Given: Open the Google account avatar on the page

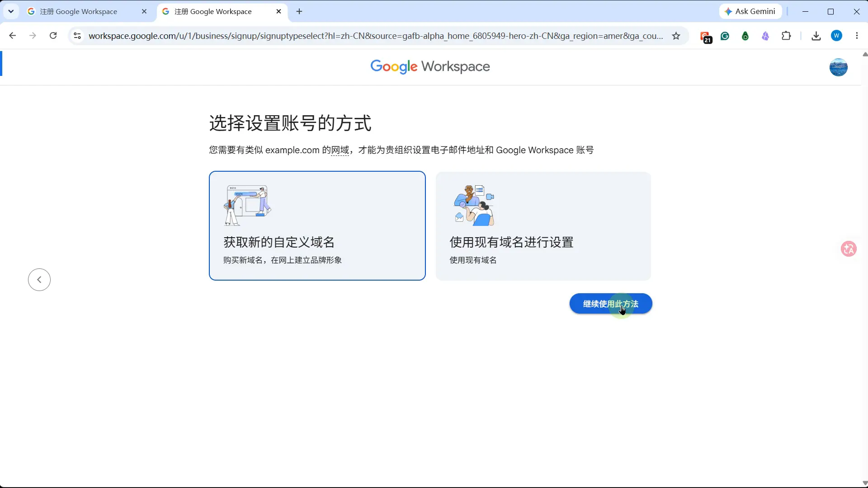Looking at the screenshot, I should 838,67.
